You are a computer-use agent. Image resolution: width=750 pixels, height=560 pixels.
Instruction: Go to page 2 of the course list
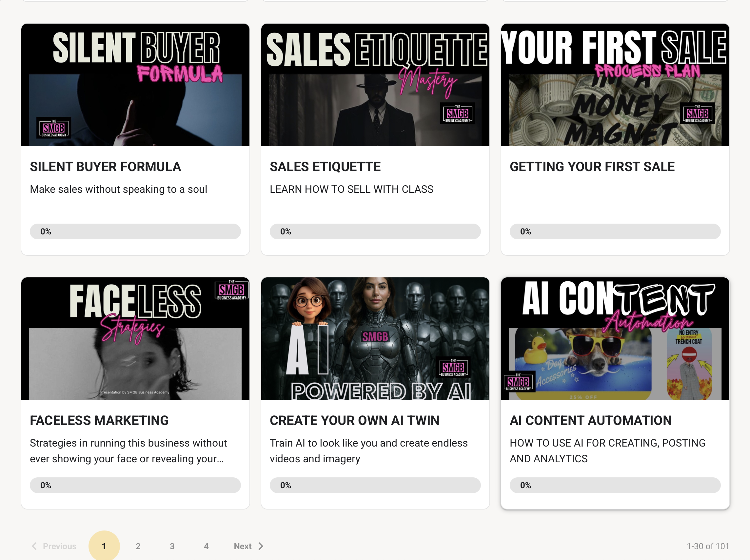138,546
